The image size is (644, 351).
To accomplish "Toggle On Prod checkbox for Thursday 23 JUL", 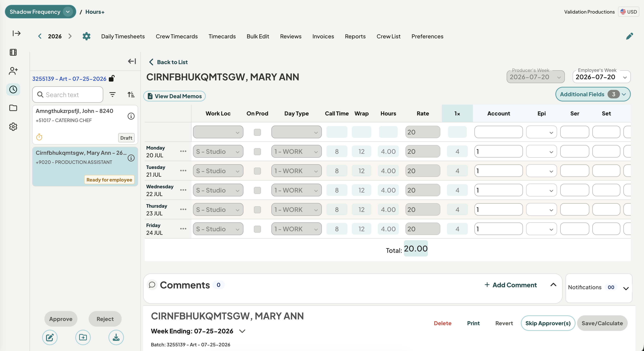I will (x=257, y=210).
